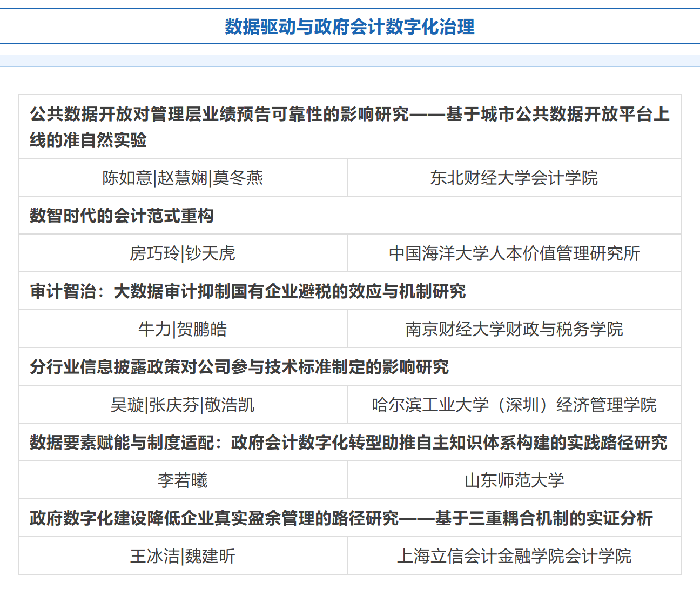The image size is (700, 589).
Task: Open the 审计智治 big data audit paper title
Action: [247, 291]
